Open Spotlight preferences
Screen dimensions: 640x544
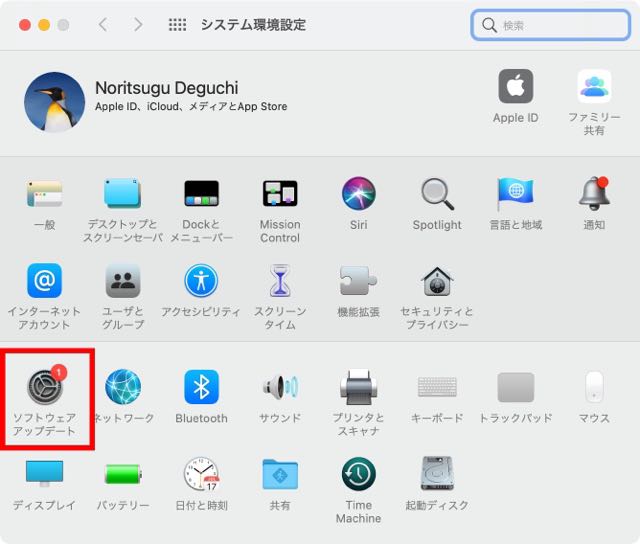[437, 193]
